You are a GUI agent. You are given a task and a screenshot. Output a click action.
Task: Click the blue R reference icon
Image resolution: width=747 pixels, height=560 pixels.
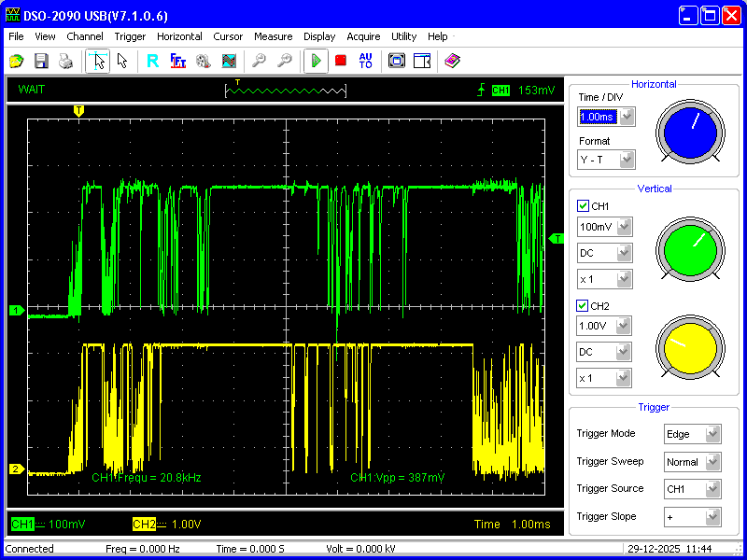point(153,61)
